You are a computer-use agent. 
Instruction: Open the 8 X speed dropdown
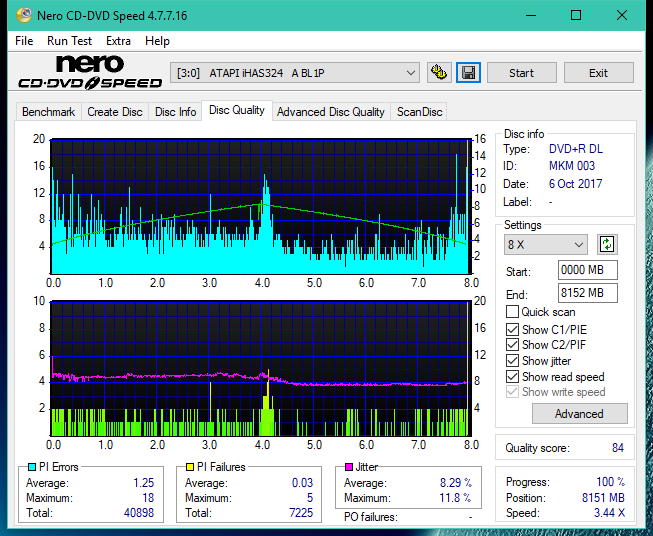(x=546, y=244)
